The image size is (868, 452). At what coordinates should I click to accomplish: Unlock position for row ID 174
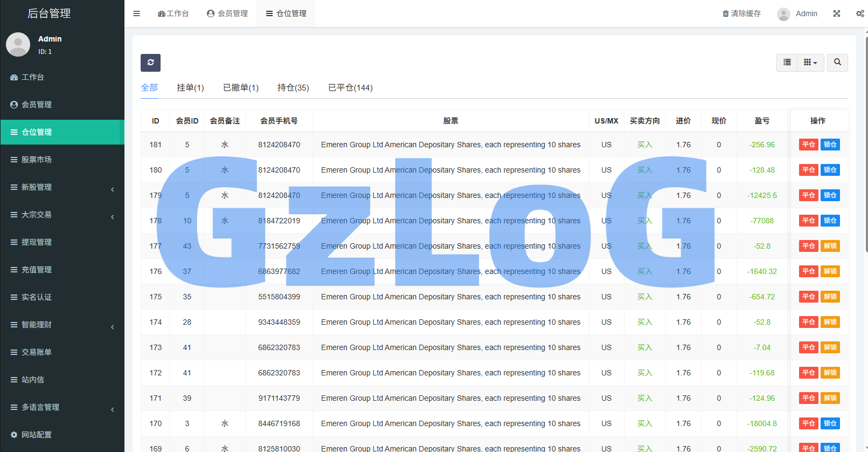coord(830,322)
